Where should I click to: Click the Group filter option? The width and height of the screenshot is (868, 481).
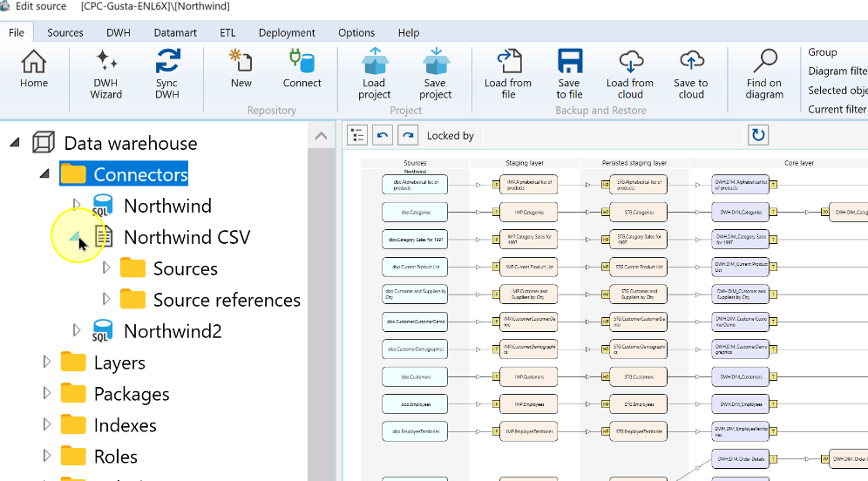pyautogui.click(x=823, y=52)
